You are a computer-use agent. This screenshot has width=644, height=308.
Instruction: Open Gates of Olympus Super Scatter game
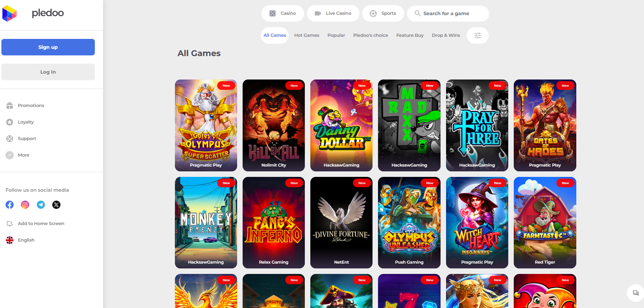(206, 125)
